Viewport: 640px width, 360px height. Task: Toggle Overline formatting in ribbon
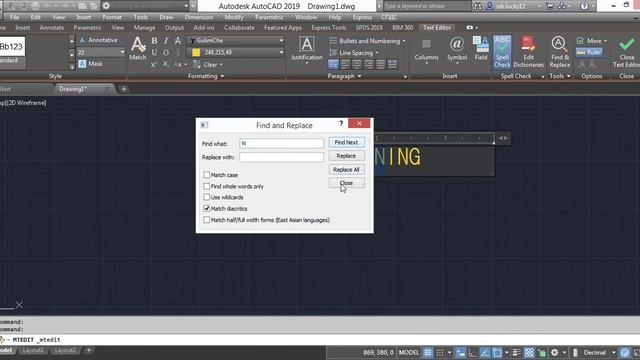click(166, 52)
